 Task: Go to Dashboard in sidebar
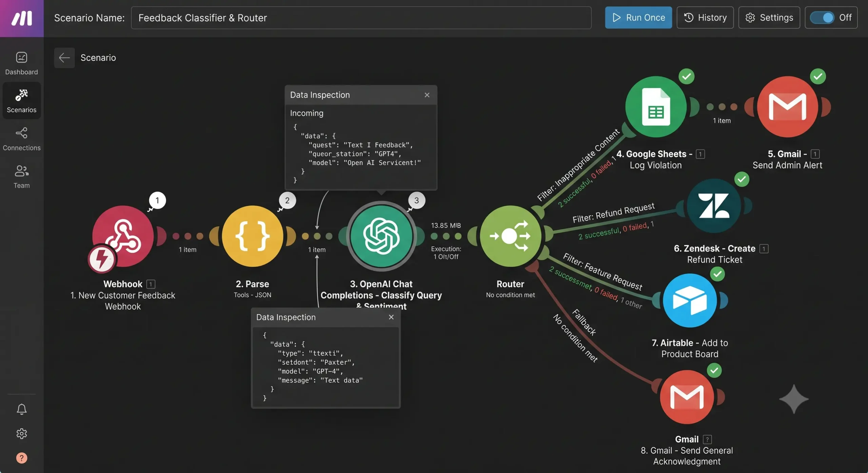(21, 63)
